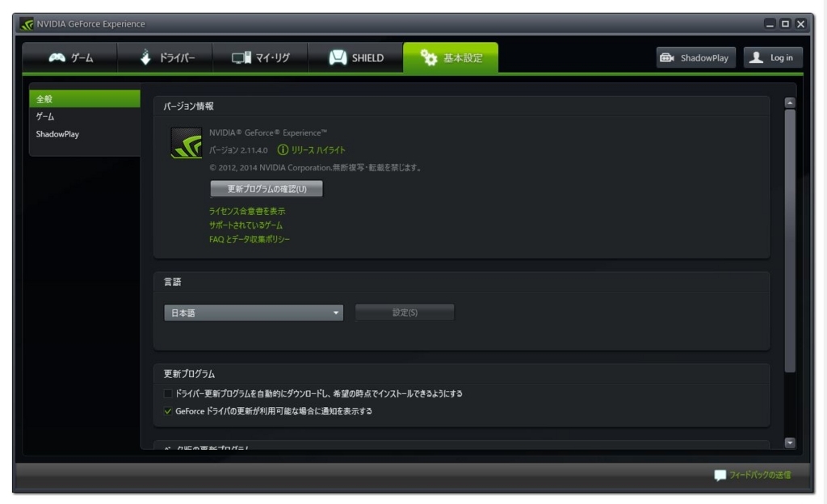Open the 日本語 language dropdown
This screenshot has width=827, height=504.
tap(254, 313)
